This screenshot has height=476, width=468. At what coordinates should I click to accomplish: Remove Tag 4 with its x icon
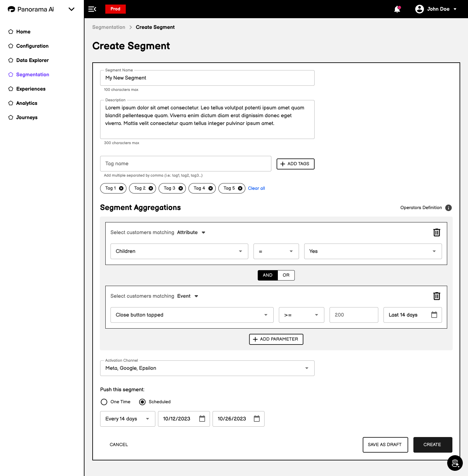[x=211, y=188]
